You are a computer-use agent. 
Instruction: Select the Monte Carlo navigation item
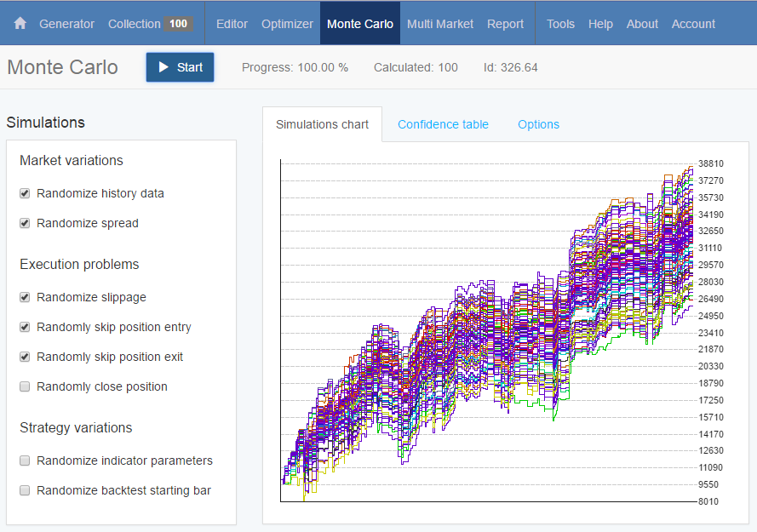coord(360,24)
